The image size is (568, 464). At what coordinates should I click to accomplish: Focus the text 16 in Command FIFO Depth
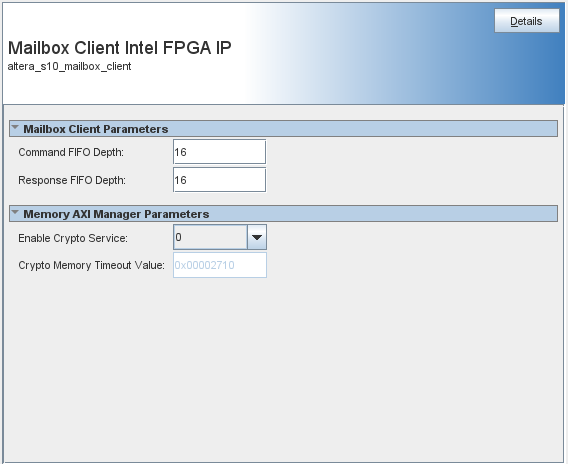(180, 152)
